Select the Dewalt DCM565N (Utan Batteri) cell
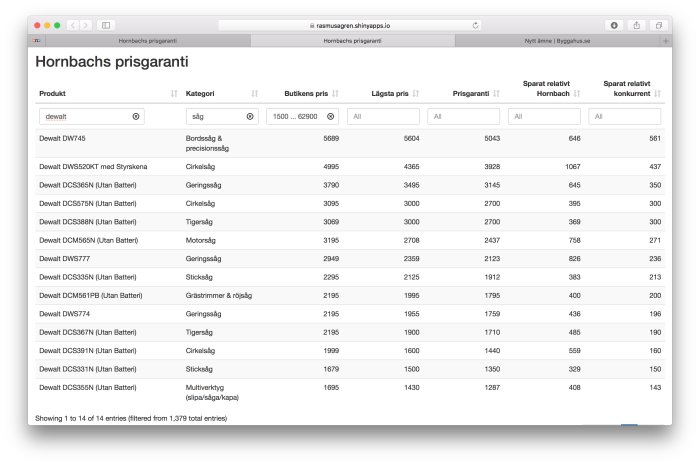The height and width of the screenshot is (465, 700). [108, 240]
